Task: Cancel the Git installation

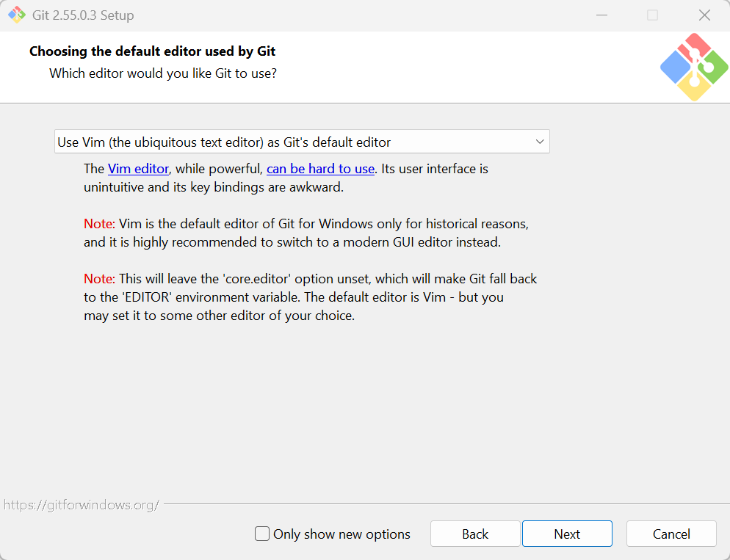Action: tap(671, 534)
